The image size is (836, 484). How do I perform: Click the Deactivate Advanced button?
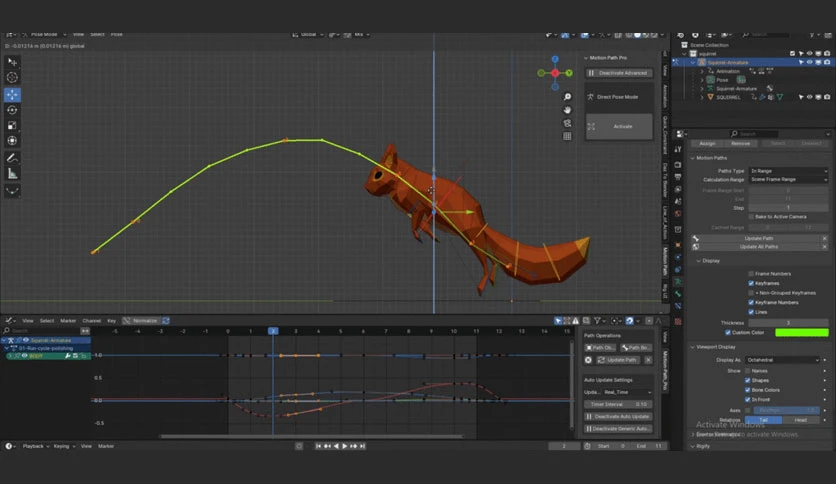619,72
